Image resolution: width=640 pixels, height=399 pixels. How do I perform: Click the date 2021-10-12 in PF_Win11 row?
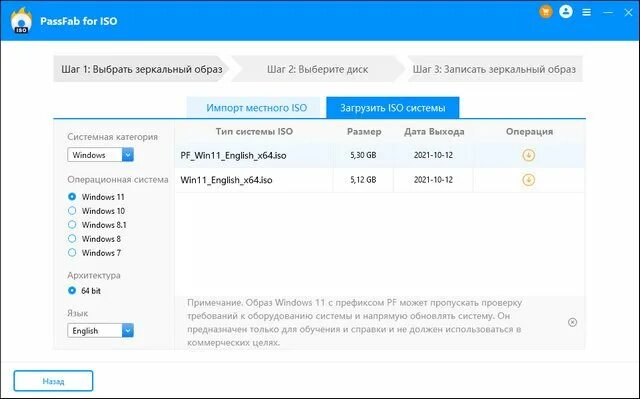click(x=433, y=155)
